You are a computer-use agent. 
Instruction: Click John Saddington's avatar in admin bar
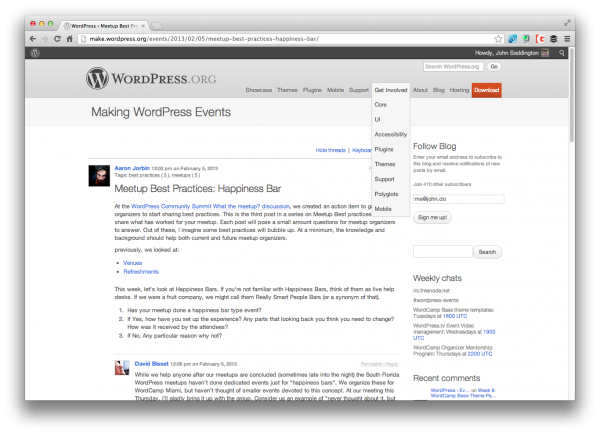(545, 53)
